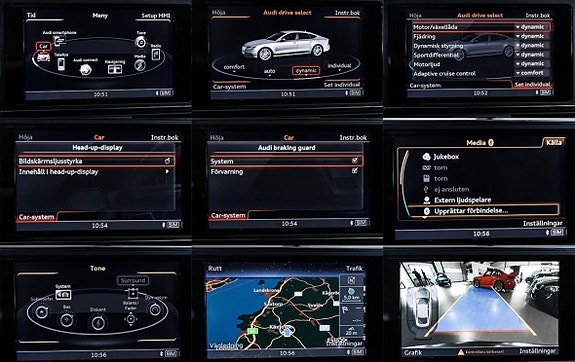
Task: Click Car-system on Head-up-display screen
Action: (36, 217)
